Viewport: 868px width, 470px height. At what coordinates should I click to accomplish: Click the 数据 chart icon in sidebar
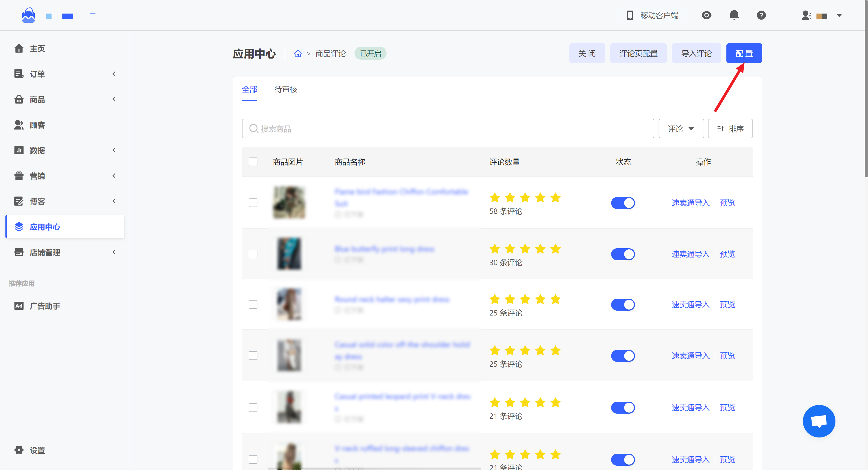pos(19,150)
